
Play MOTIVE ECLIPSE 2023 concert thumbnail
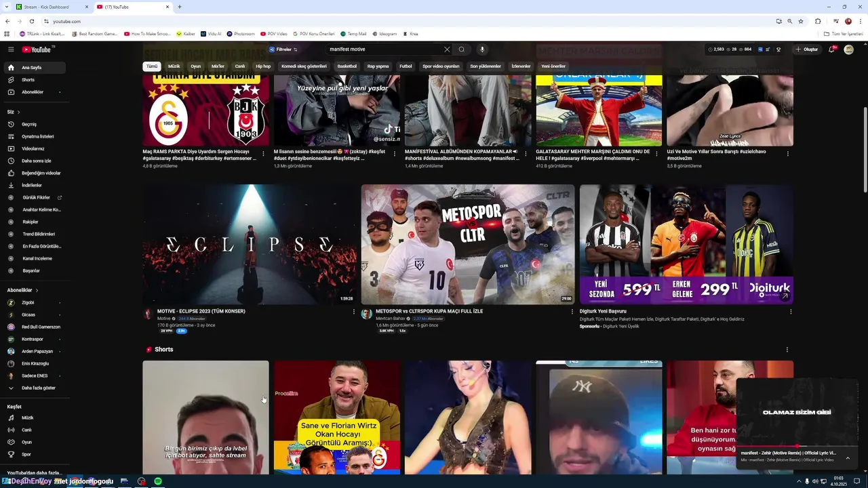click(248, 245)
